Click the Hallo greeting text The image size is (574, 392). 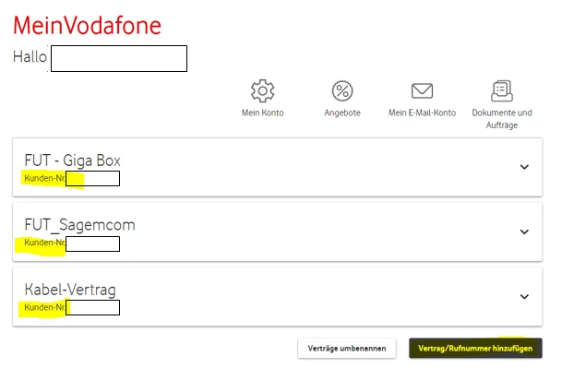point(30,57)
